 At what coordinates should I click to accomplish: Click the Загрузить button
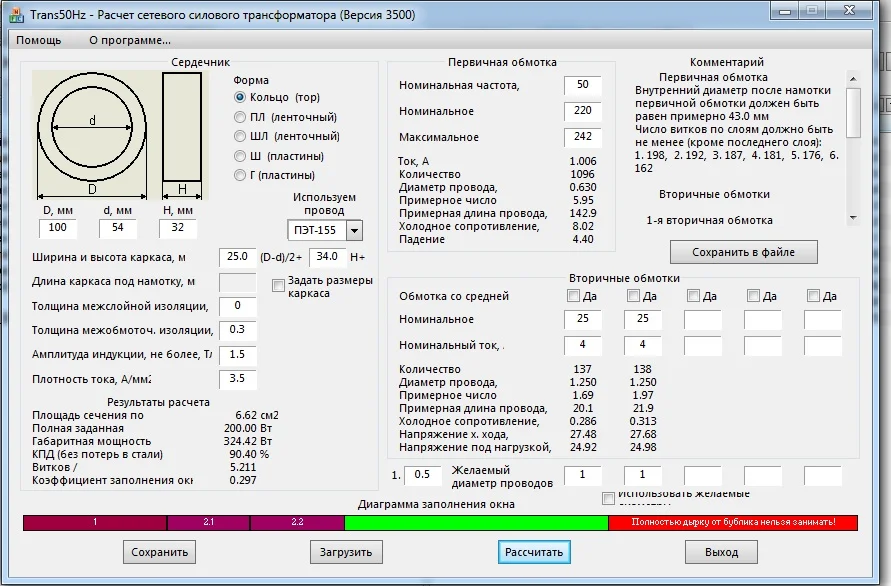[x=346, y=552]
